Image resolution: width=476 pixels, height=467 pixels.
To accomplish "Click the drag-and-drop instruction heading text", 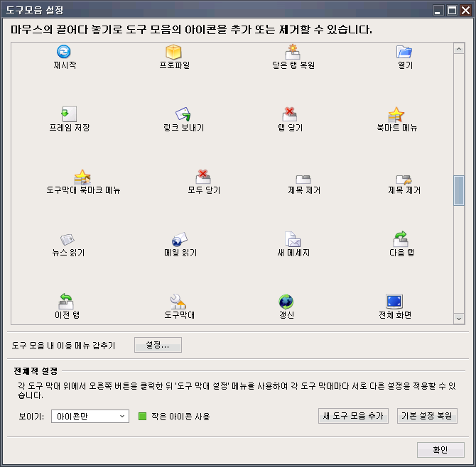I will [x=191, y=29].
